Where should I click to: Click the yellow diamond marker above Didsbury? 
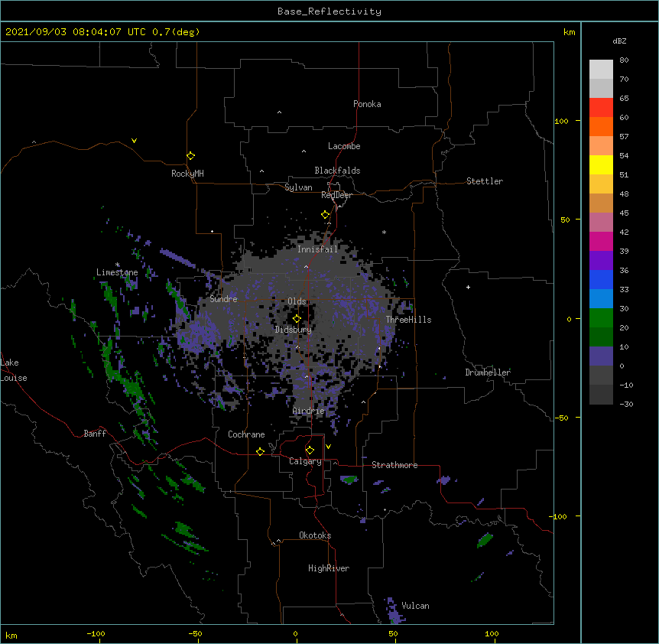coord(297,319)
